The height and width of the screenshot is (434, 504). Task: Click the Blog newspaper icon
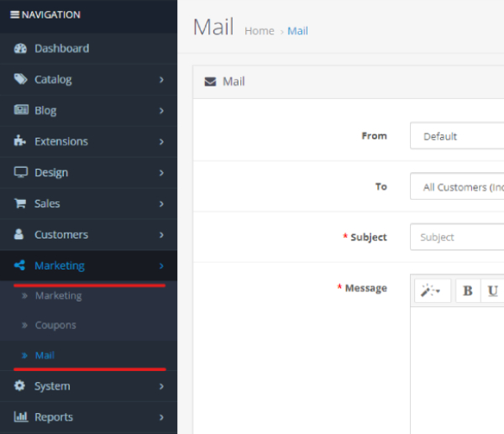(x=21, y=110)
